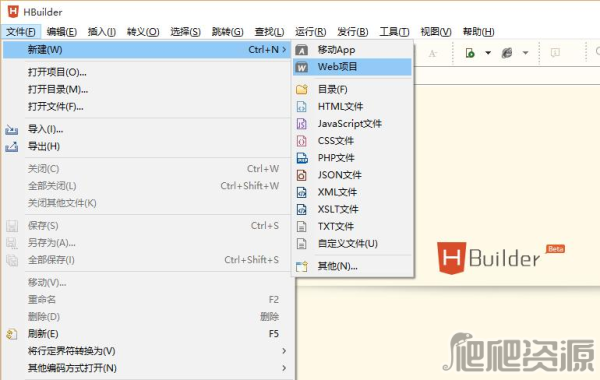Viewport: 600px width, 380px height.
Task: Click the 全部关闭(L) menu entry
Action: click(x=147, y=186)
